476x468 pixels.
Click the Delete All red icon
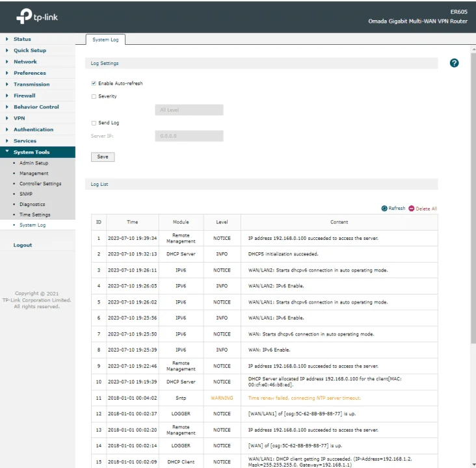[x=412, y=208]
